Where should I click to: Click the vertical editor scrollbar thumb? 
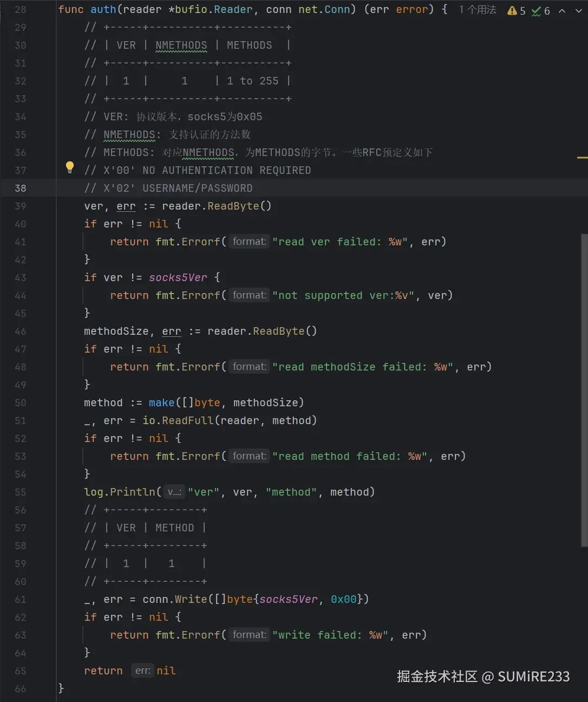(584, 390)
